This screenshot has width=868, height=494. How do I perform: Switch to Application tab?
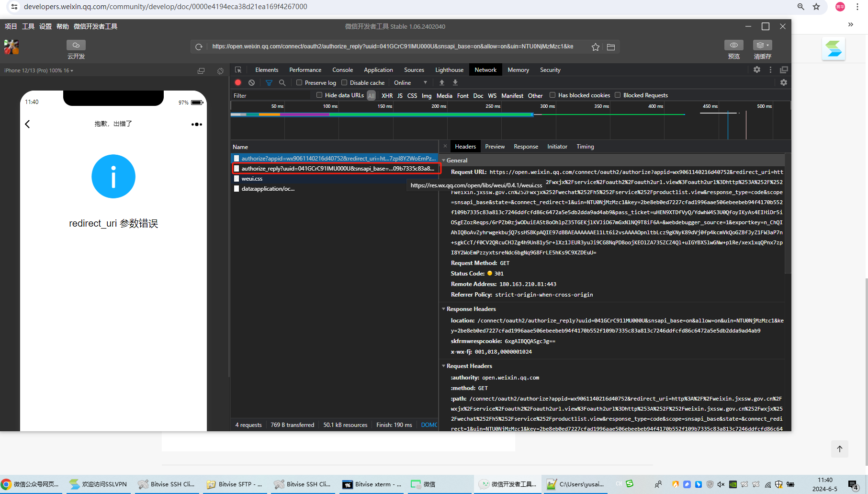(378, 70)
